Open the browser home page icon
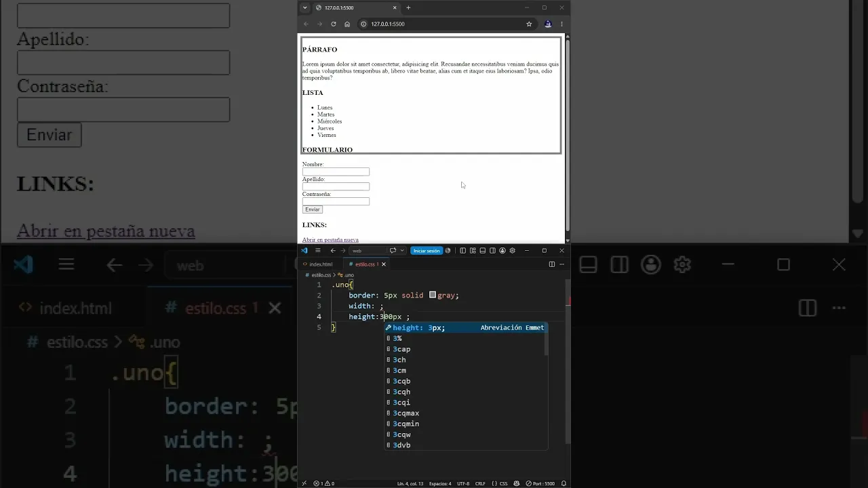The width and height of the screenshot is (868, 488). [x=347, y=24]
